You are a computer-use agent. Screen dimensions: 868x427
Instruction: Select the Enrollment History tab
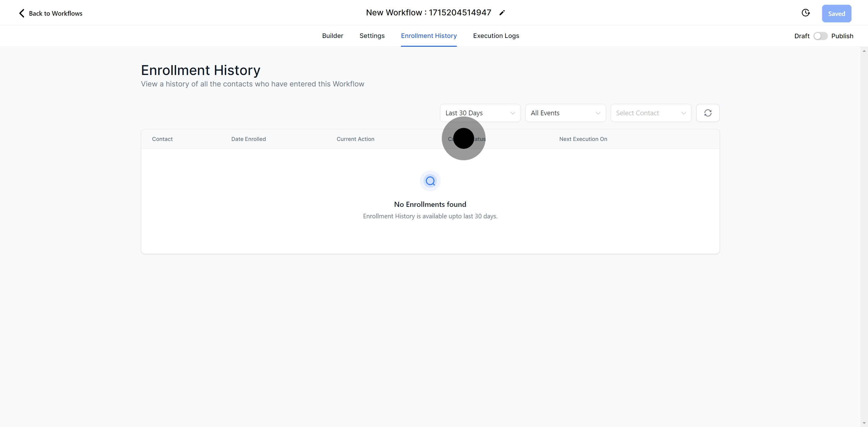click(x=429, y=36)
